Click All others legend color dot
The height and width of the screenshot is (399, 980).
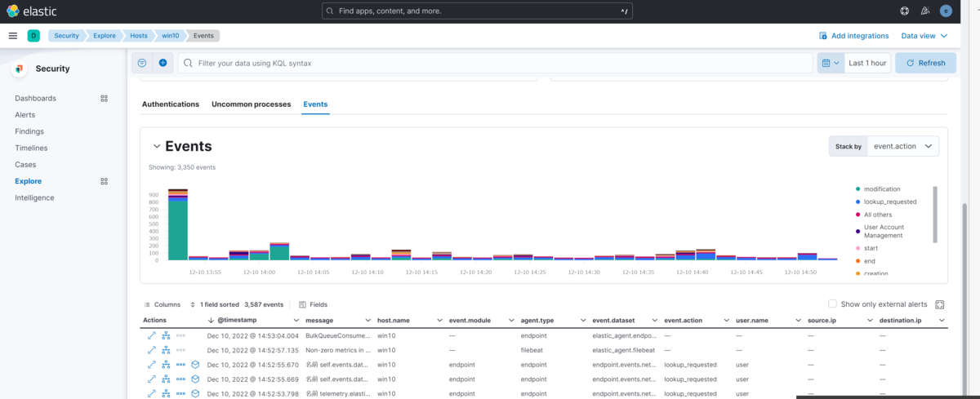click(x=857, y=215)
